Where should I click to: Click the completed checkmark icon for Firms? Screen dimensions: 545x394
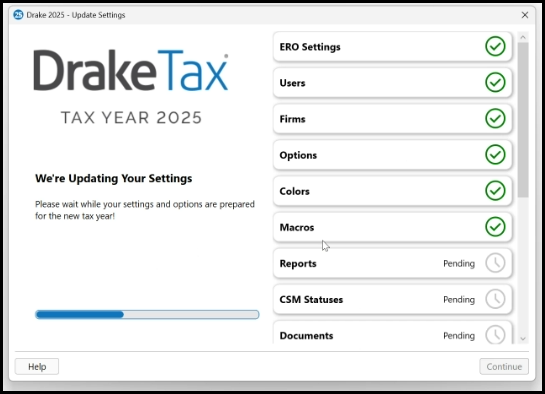click(495, 118)
